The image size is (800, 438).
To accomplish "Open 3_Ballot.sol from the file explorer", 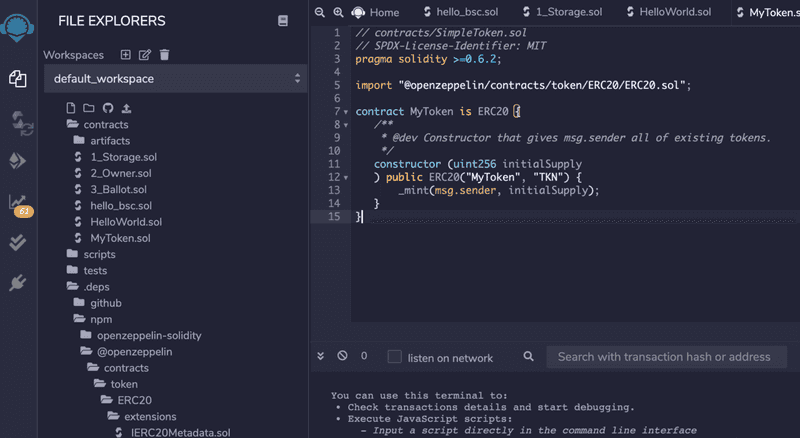I will coord(118,189).
